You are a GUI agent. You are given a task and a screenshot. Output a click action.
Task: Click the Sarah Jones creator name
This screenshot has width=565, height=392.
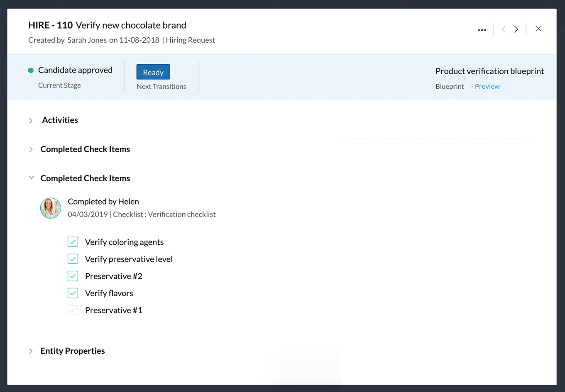tap(87, 40)
